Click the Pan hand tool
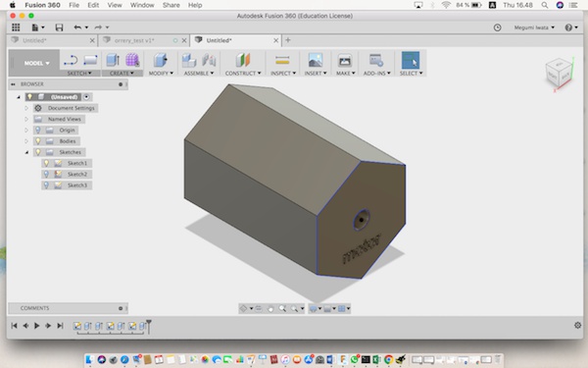 point(270,309)
